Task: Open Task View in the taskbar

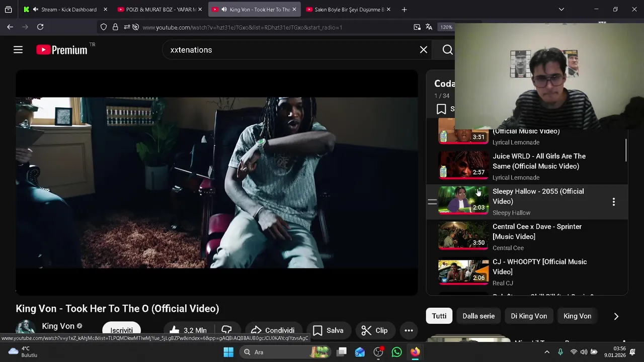Action: point(342,352)
